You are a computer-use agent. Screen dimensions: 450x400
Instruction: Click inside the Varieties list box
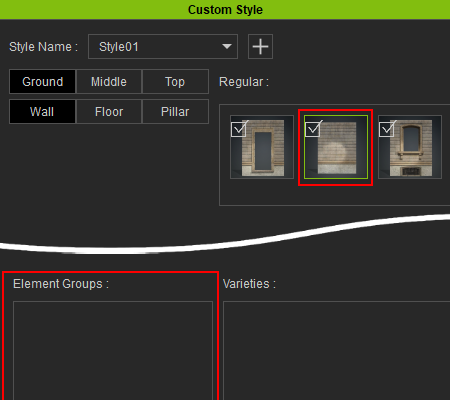tap(337, 351)
